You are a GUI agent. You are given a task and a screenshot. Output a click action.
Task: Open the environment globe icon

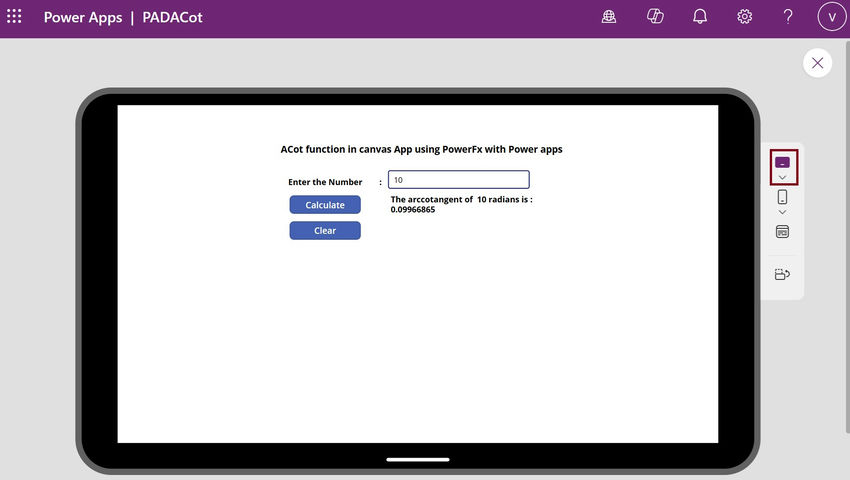point(609,17)
